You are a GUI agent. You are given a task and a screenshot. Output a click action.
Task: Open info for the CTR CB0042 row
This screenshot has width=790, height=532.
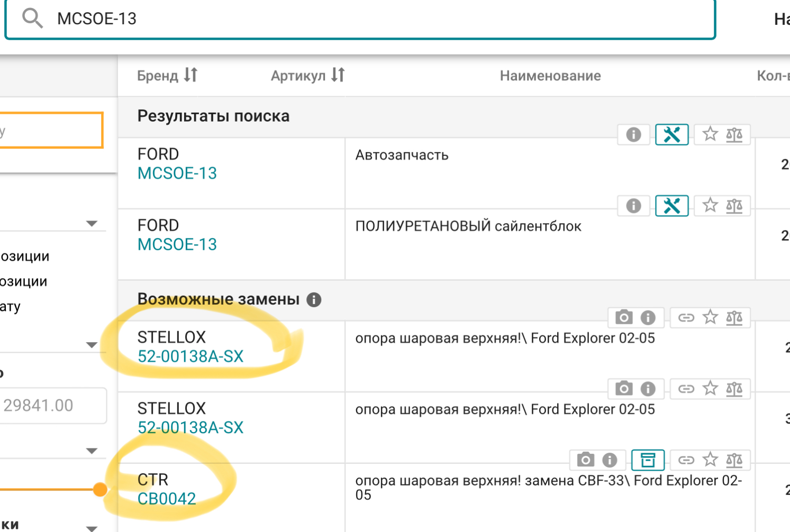point(610,460)
